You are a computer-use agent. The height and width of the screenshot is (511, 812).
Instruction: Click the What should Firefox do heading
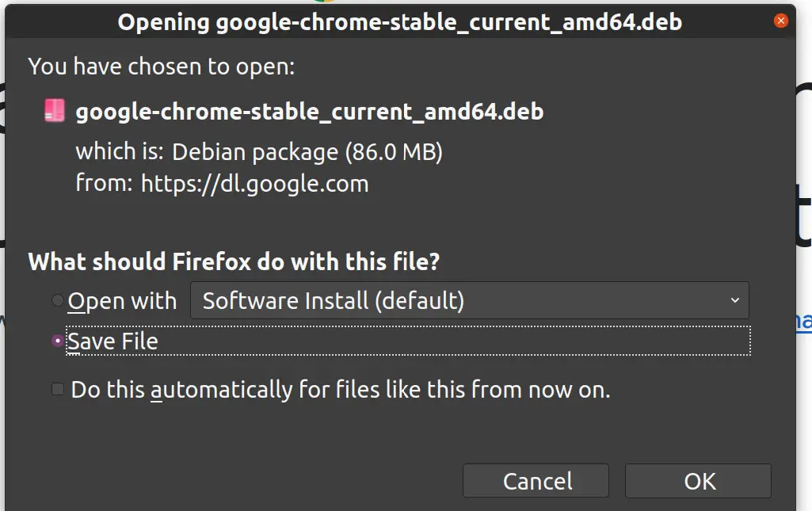234,261
